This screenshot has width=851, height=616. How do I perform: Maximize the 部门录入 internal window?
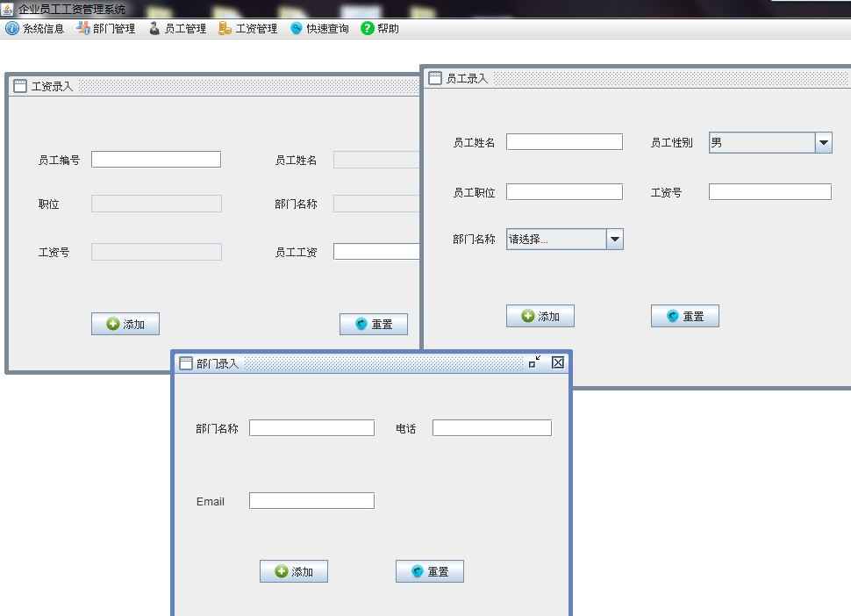534,362
